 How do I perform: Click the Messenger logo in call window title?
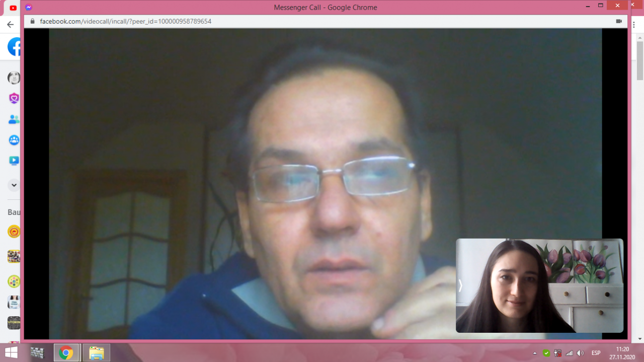coord(29,8)
